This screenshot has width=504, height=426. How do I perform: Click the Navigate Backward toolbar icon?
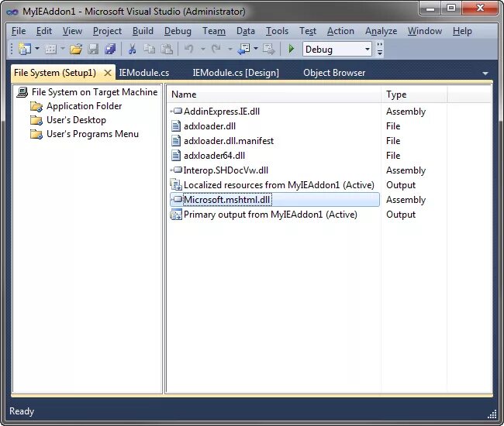pyautogui.click(x=243, y=49)
